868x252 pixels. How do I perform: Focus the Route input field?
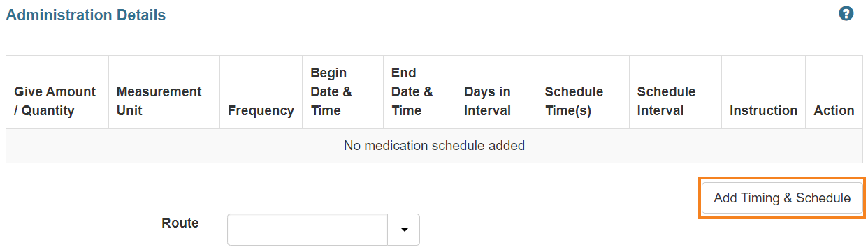click(308, 230)
